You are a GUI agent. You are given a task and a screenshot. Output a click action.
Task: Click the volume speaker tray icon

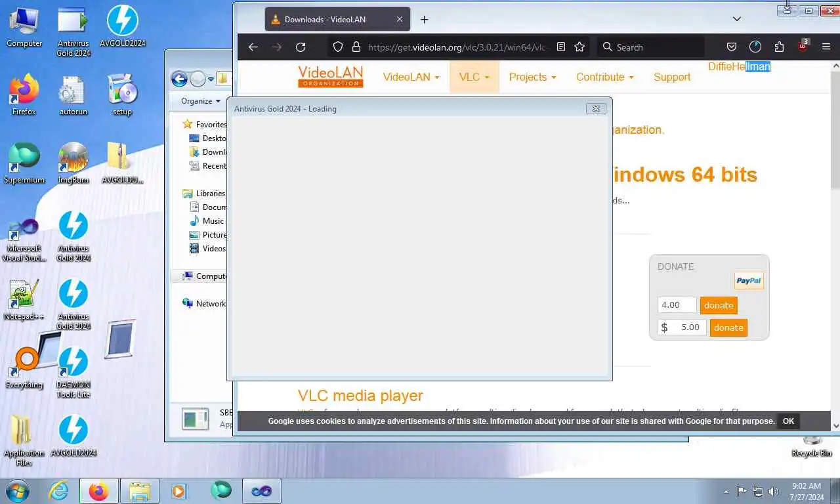click(774, 491)
